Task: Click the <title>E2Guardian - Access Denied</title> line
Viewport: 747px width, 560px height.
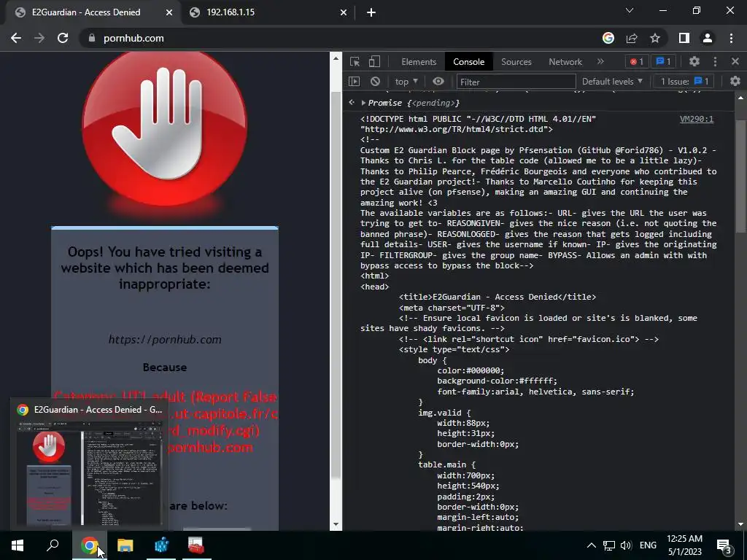Action: [498, 297]
